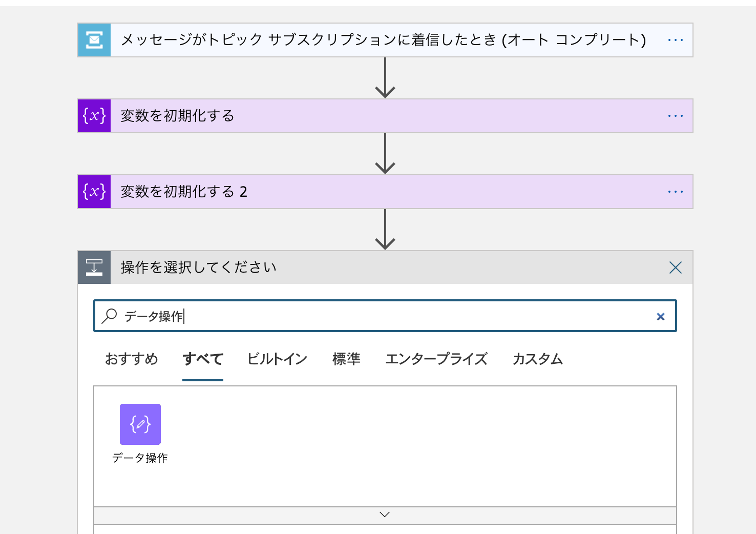Switch to the おすすめ tab
Image resolution: width=756 pixels, height=534 pixels.
pos(132,359)
